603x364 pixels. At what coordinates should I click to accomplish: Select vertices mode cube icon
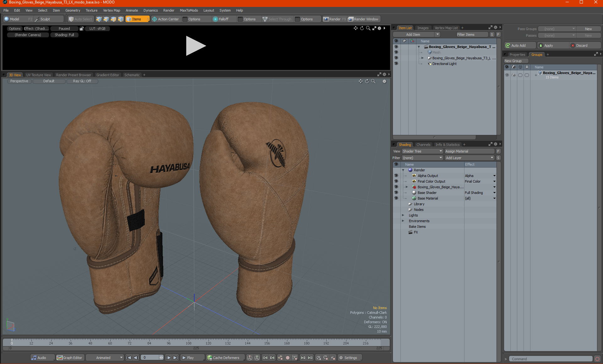(x=99, y=19)
